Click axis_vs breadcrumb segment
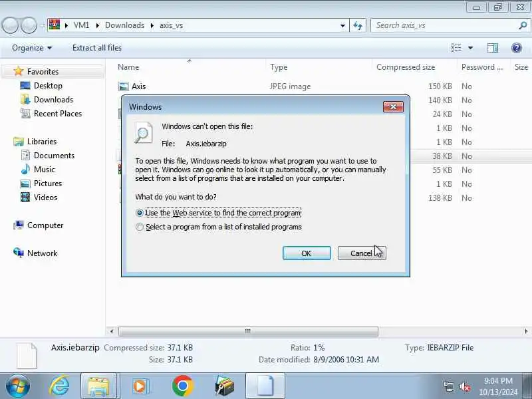Image resolution: width=532 pixels, height=399 pixels. pyautogui.click(x=172, y=25)
